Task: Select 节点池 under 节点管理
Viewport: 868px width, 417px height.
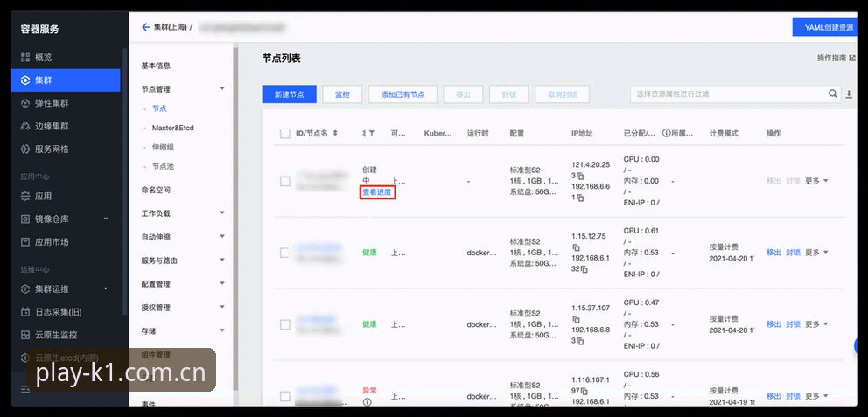Action: [x=163, y=166]
